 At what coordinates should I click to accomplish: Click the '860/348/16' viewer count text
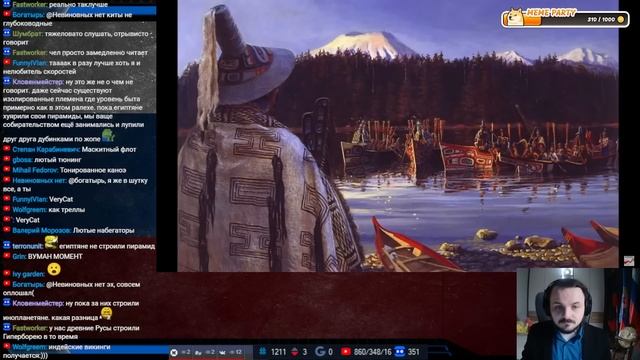373,352
